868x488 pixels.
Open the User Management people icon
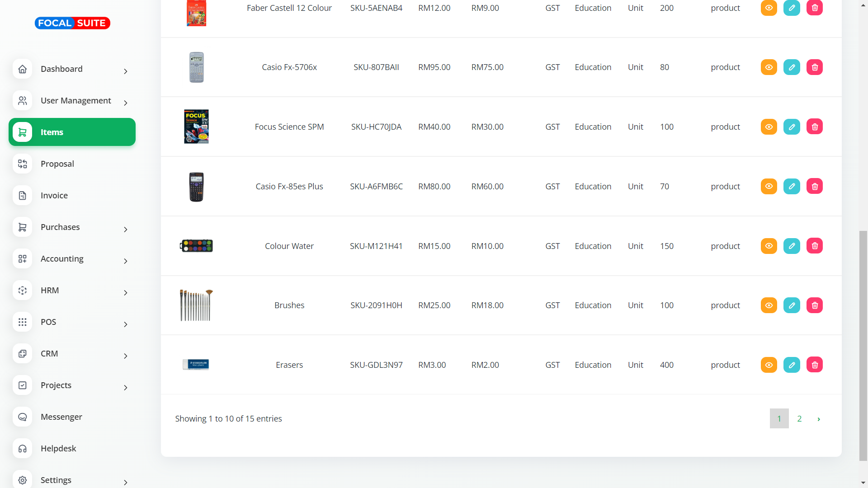[x=23, y=101]
